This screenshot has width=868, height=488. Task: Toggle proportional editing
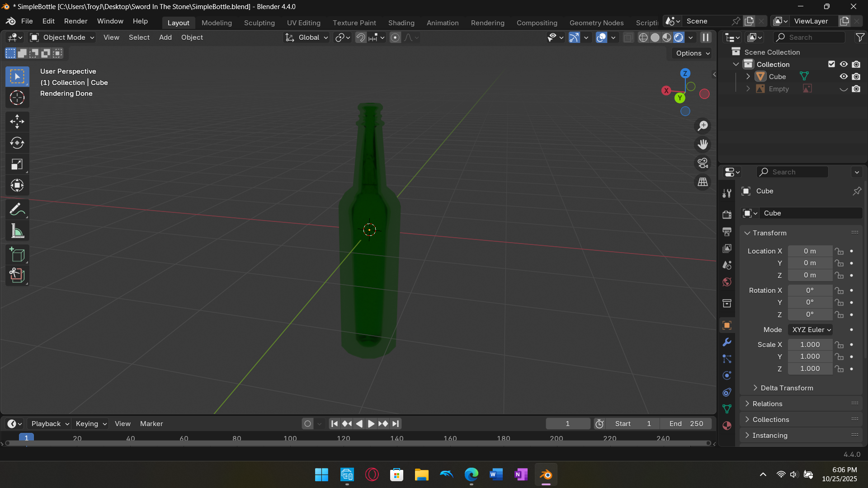(395, 38)
